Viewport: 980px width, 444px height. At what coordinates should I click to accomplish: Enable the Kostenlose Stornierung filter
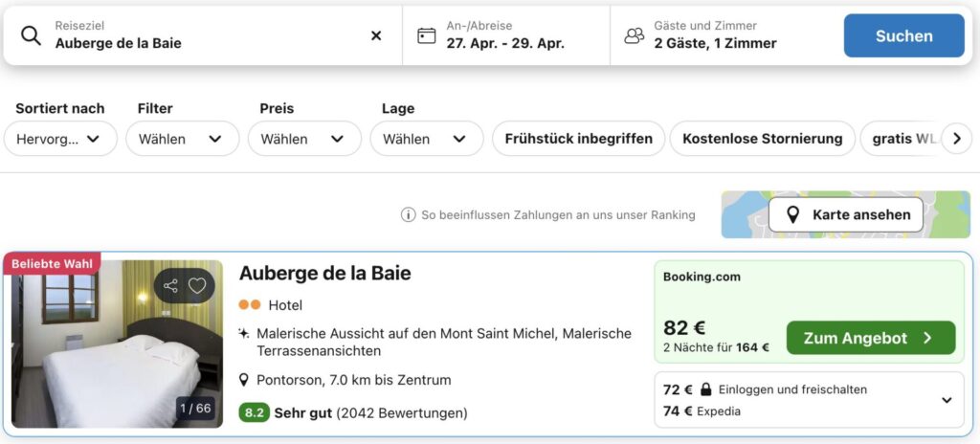tap(762, 139)
